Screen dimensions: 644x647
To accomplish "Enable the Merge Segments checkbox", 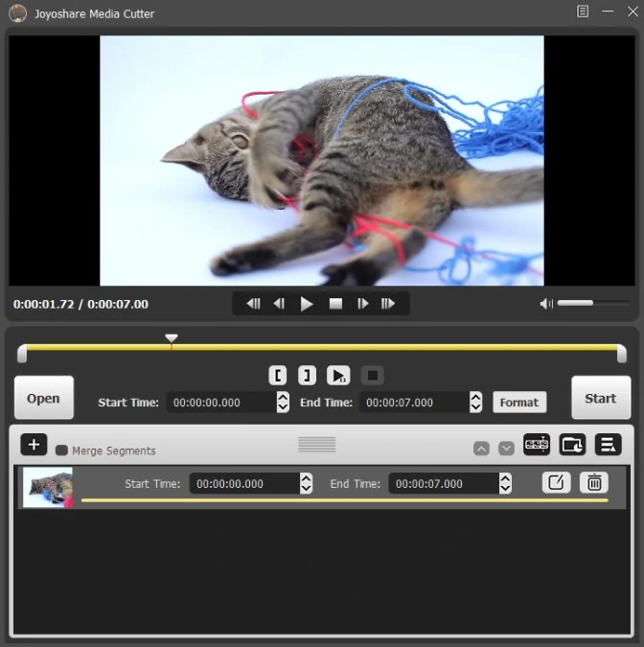I will (61, 451).
